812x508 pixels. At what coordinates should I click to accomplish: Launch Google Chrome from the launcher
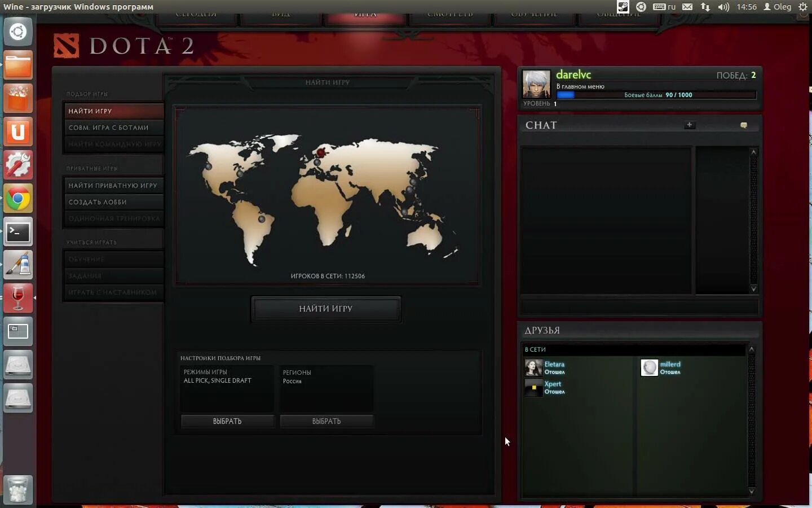point(18,198)
